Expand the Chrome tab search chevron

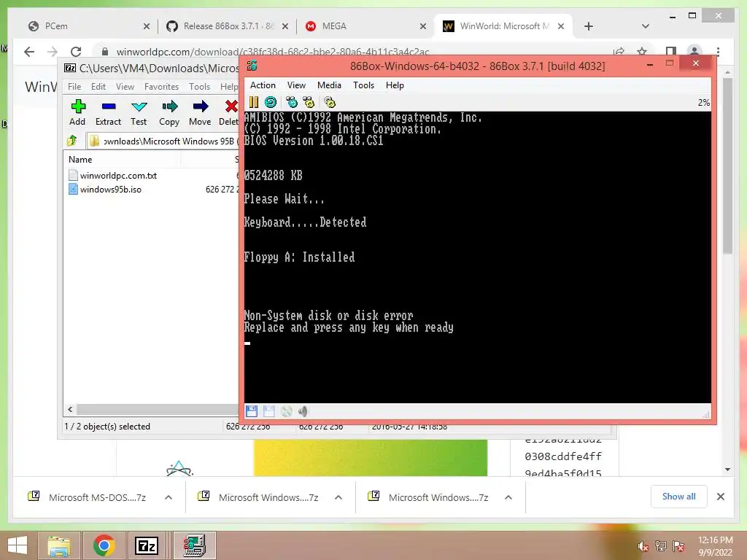[x=646, y=26]
